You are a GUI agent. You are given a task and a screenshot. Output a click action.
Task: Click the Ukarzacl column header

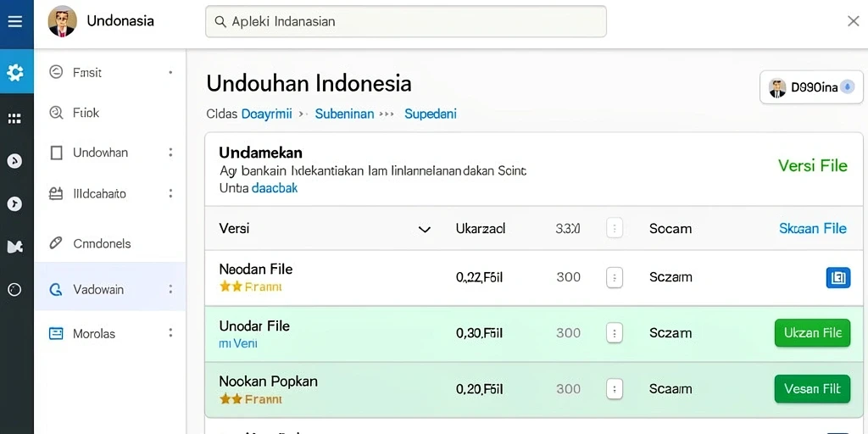[481, 228]
